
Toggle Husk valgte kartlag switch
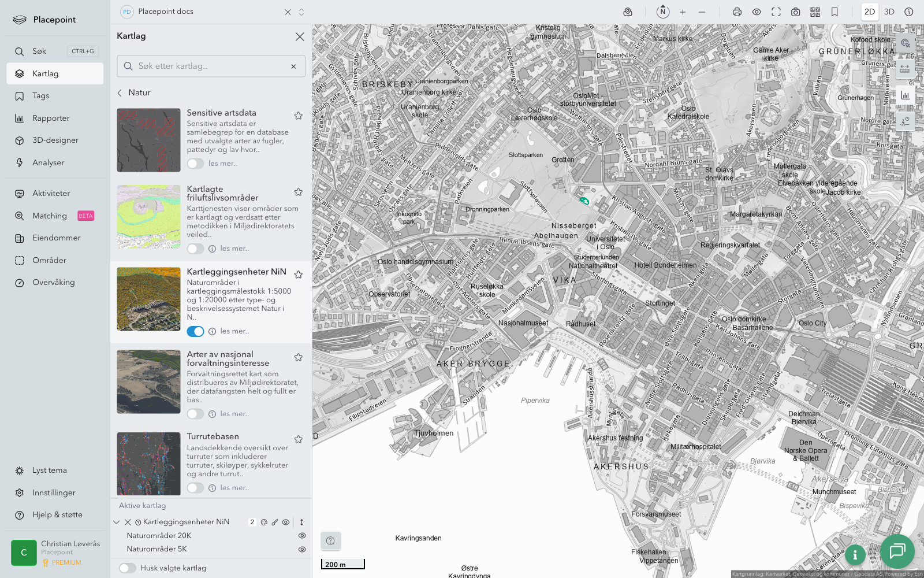(128, 568)
